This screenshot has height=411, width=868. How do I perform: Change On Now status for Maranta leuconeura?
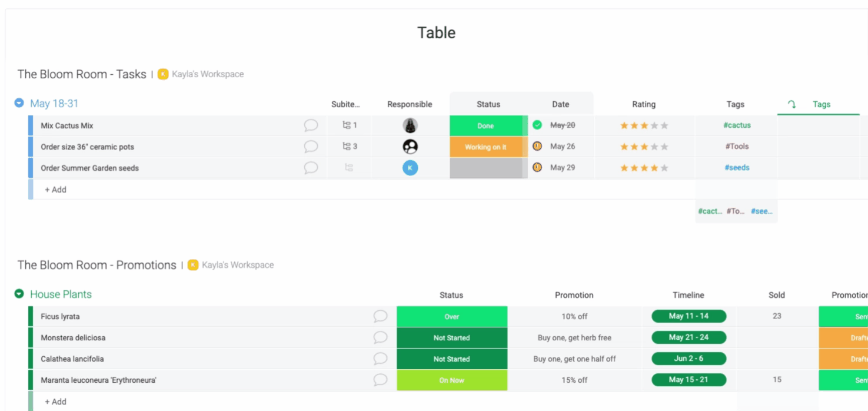[452, 380]
